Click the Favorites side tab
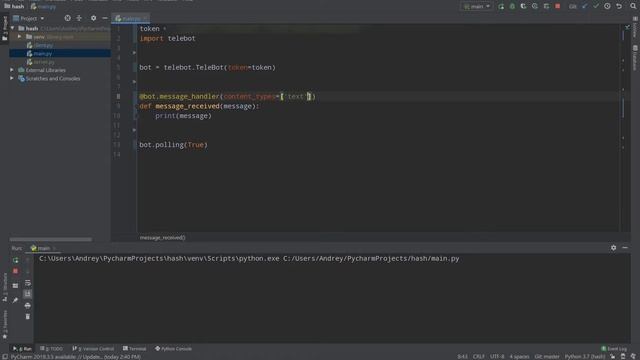640x360 pixels. [x=5, y=324]
